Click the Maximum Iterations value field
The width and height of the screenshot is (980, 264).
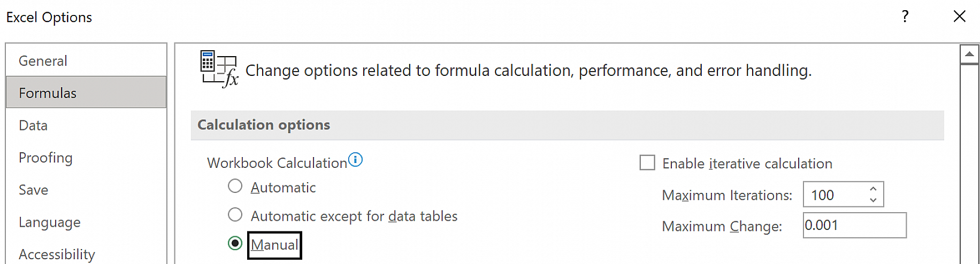(835, 195)
